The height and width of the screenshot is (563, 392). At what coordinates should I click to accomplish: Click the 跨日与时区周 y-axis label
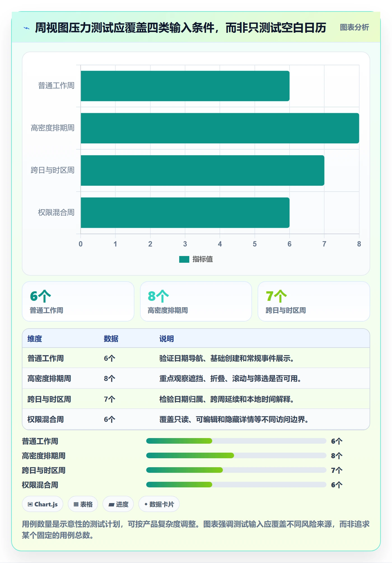point(53,170)
